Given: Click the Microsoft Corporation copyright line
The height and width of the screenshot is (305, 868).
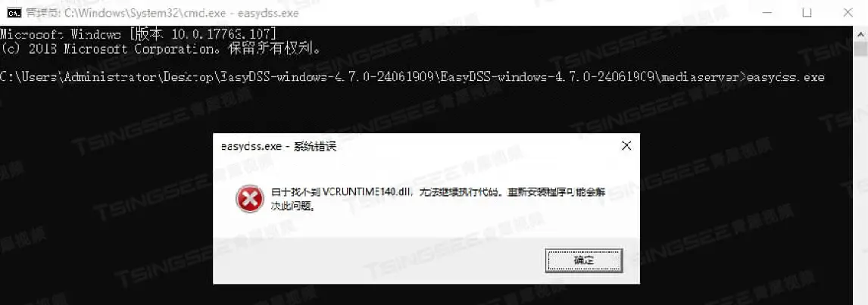Looking at the screenshot, I should tap(161, 48).
